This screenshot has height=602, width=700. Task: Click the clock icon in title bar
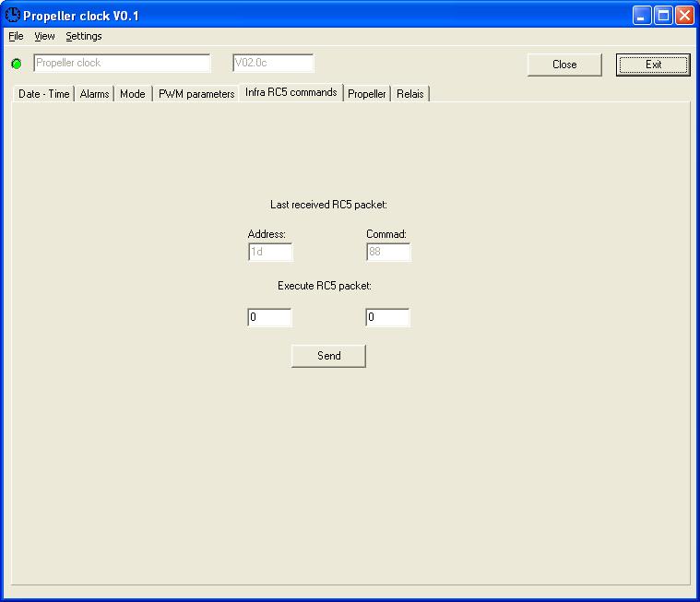coord(13,15)
